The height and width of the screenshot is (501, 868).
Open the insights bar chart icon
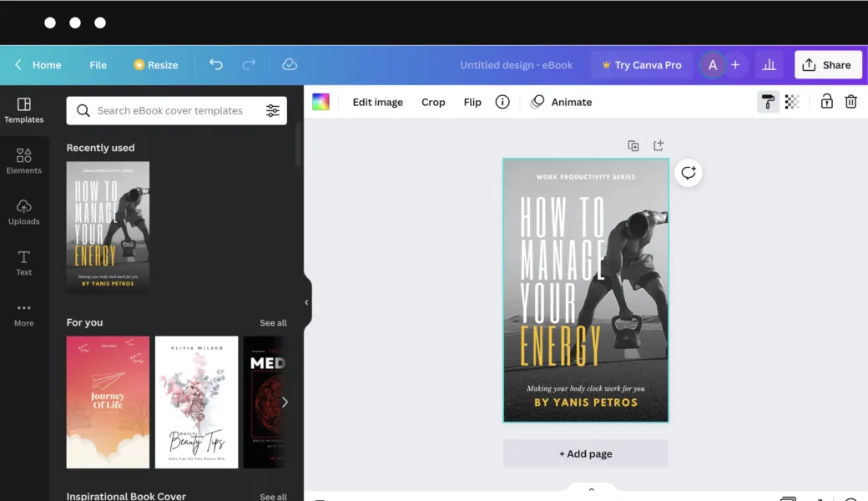click(769, 65)
